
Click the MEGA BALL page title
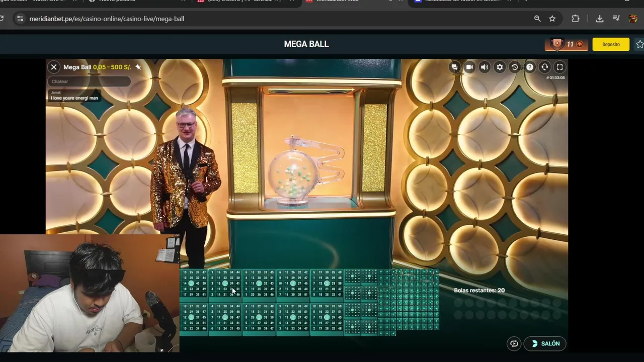[x=306, y=44]
